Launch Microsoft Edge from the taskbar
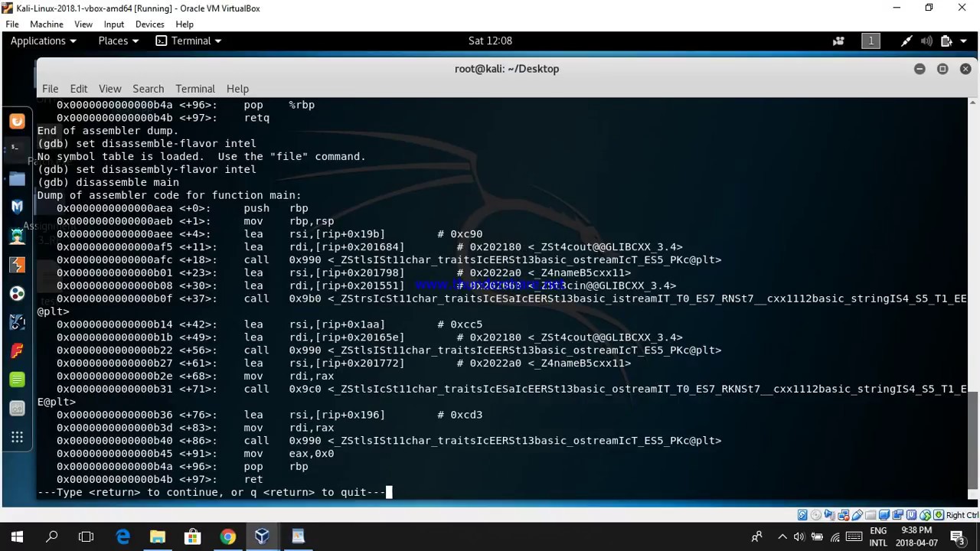The width and height of the screenshot is (980, 551). coord(122,537)
